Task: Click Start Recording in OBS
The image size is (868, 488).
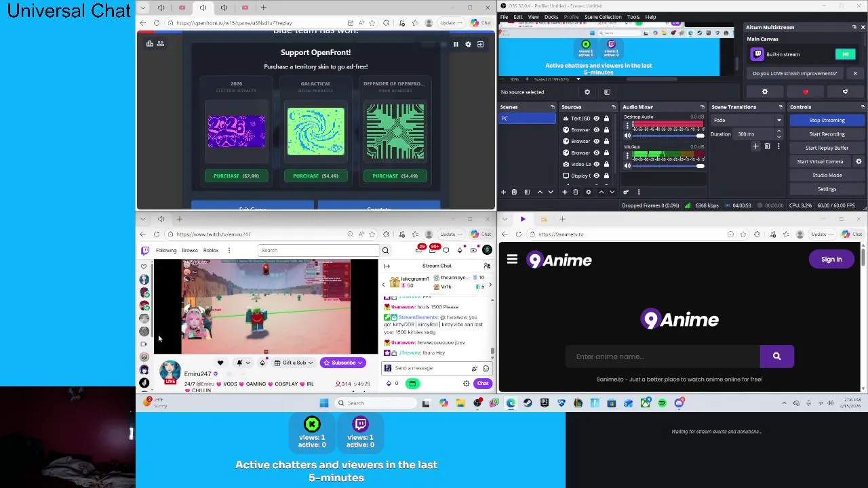Action: [827, 134]
